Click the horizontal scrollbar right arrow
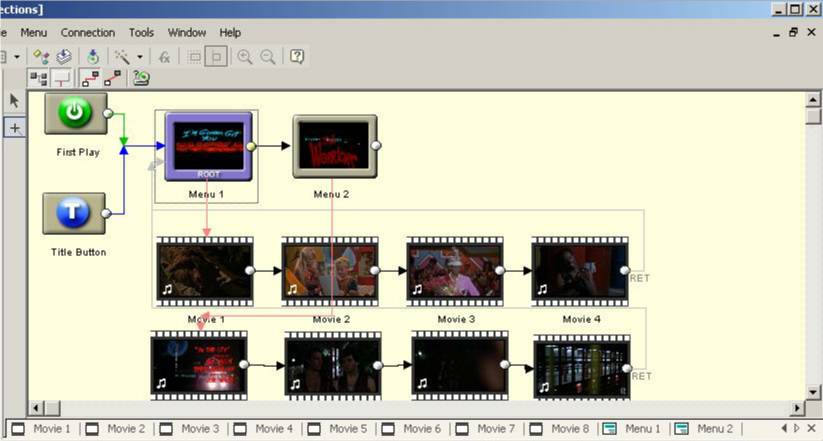 pos(797,408)
